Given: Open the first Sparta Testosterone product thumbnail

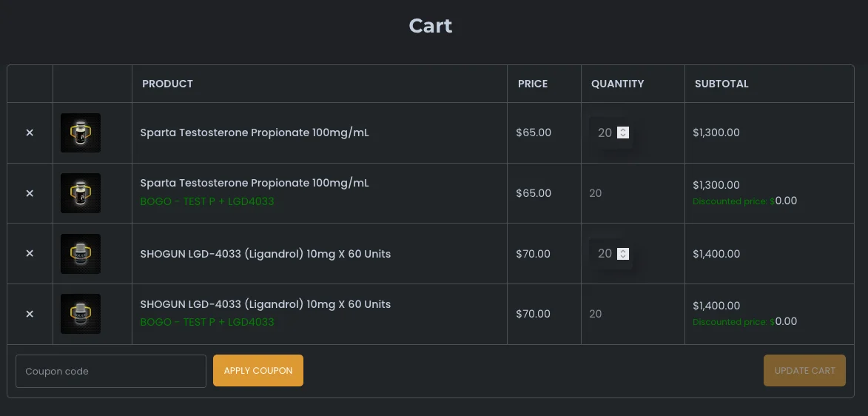Looking at the screenshot, I should [x=81, y=133].
